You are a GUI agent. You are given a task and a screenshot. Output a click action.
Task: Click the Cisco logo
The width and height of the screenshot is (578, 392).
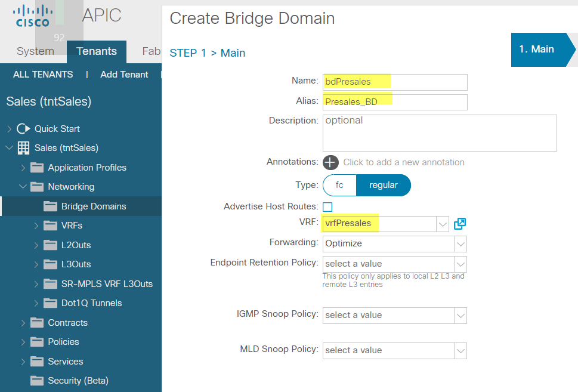coord(32,16)
